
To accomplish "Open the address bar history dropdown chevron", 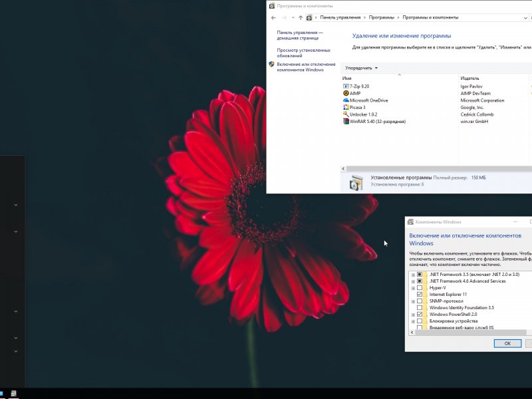I will pos(525,18).
